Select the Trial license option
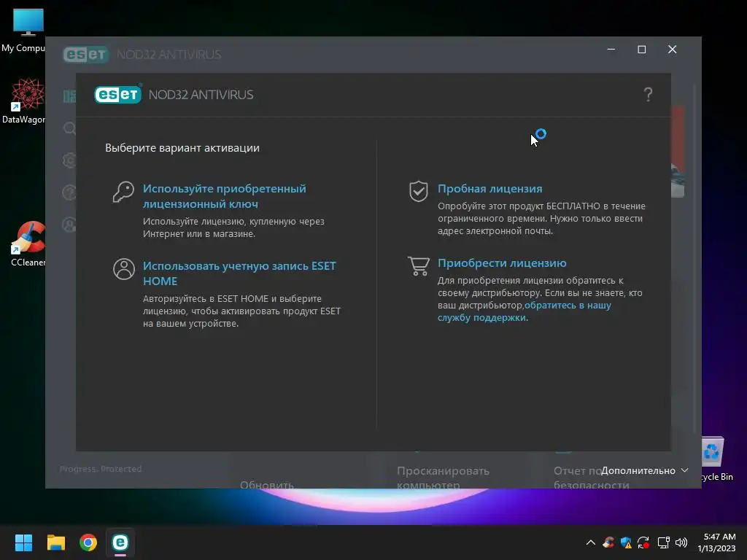The width and height of the screenshot is (747, 560). point(489,189)
